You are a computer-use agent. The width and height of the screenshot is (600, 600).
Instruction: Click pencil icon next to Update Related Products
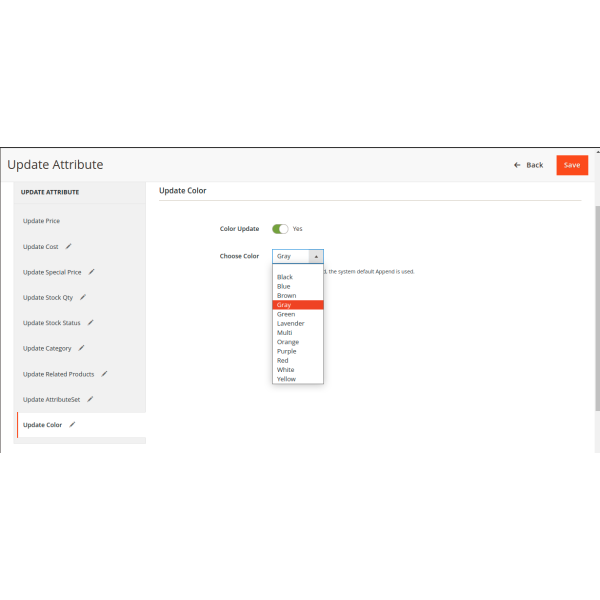point(104,374)
